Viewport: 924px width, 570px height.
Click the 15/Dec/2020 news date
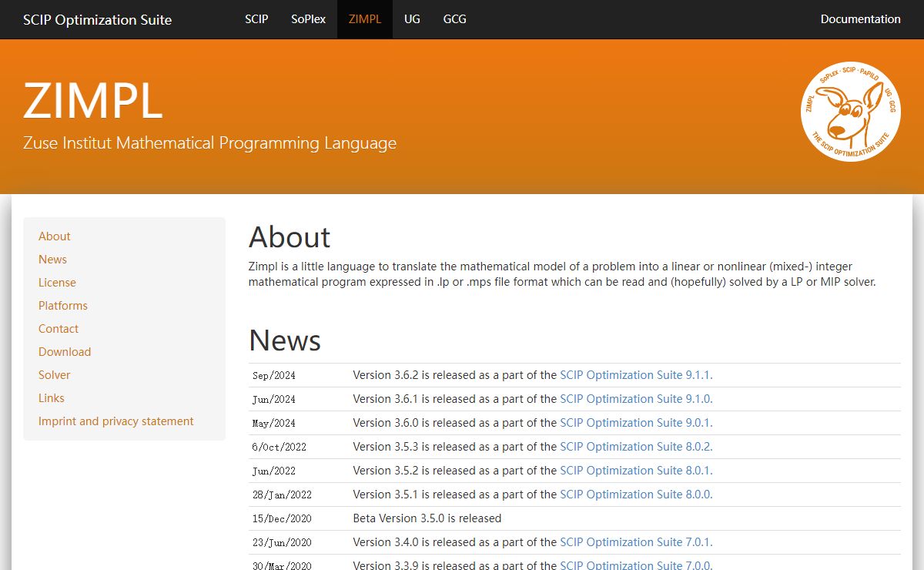[283, 519]
